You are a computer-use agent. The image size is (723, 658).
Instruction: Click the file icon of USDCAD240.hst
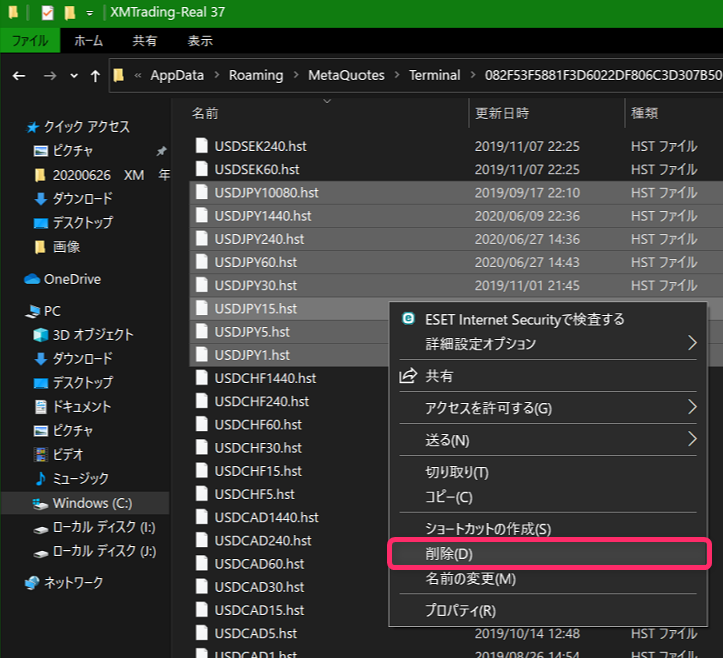coord(201,540)
